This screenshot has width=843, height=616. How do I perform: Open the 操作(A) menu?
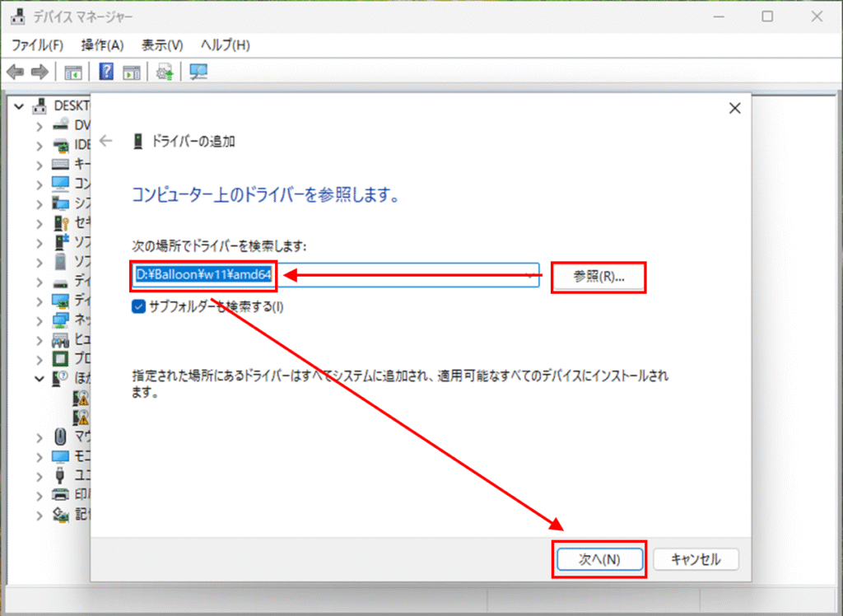pos(102,44)
